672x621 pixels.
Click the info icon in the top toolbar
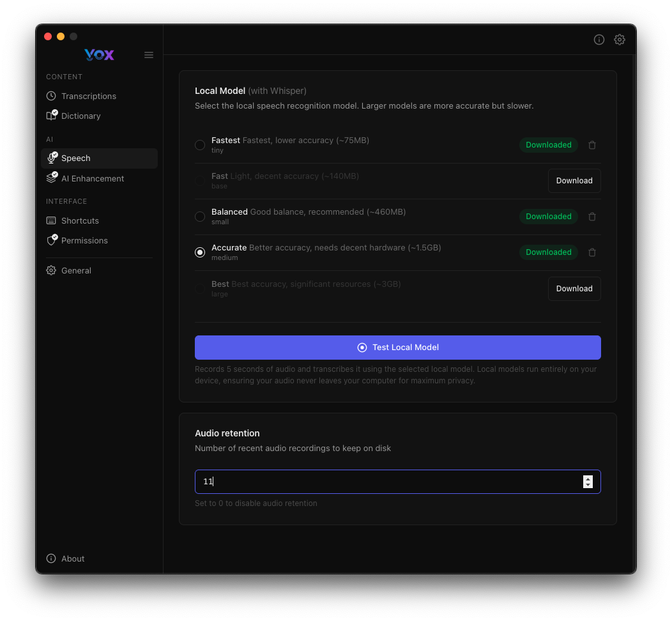pyautogui.click(x=599, y=40)
